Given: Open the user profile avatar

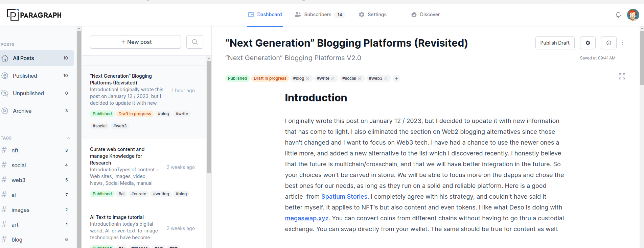Looking at the screenshot, I should point(633,15).
